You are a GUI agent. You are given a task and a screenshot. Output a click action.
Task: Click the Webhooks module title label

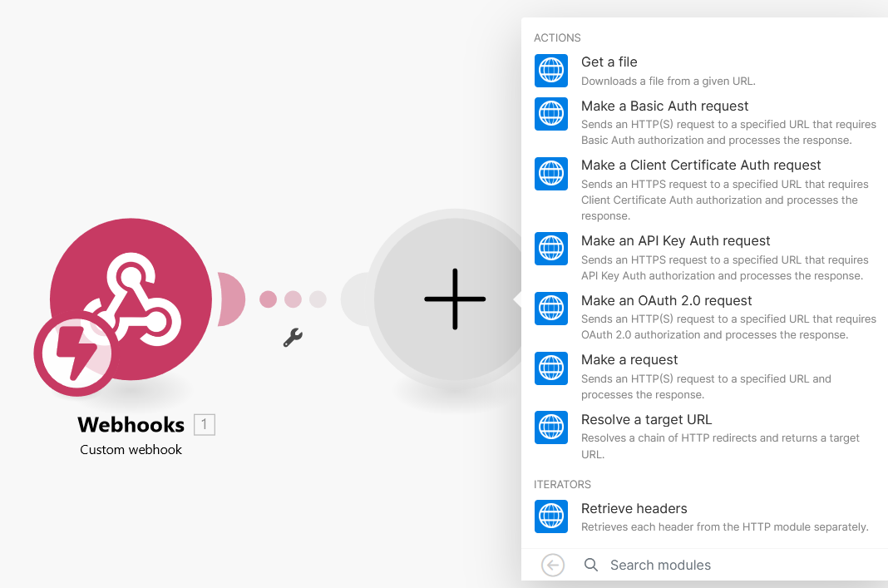[131, 425]
